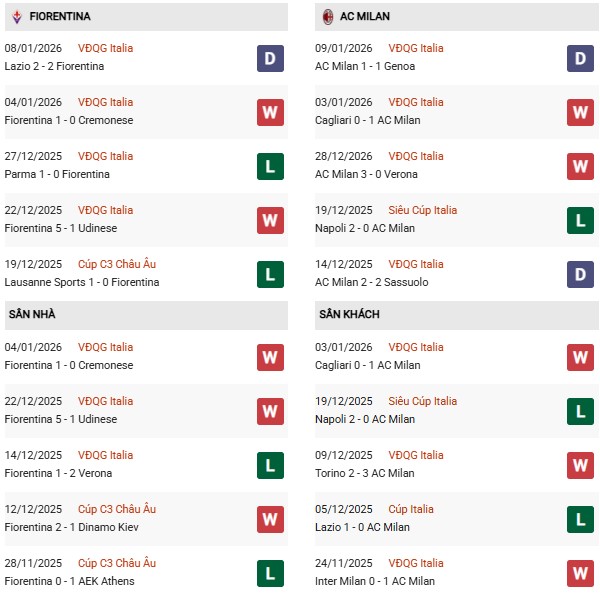Viewport: 600px width, 596px height.
Task: Click the FIORENTINA team header title
Action: click(60, 16)
